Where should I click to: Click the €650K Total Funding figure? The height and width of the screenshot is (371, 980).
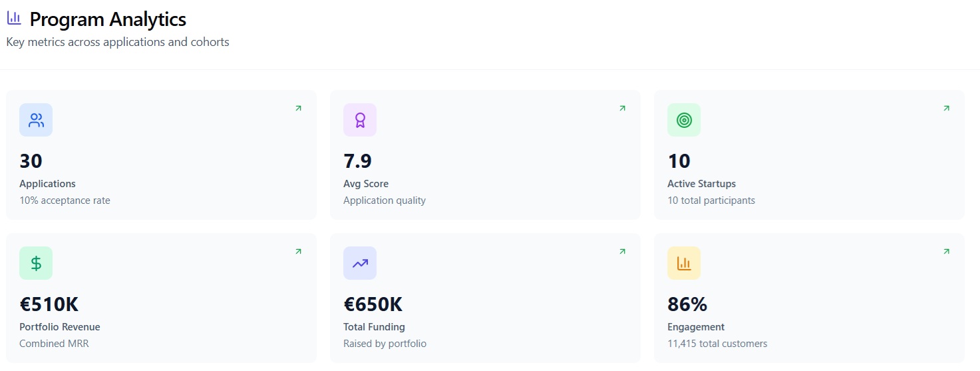click(x=373, y=304)
